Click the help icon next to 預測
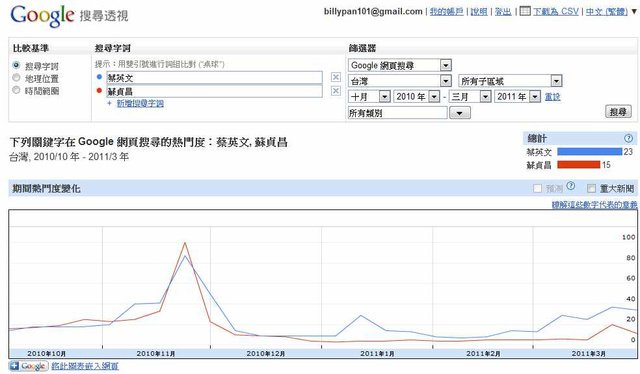 pyautogui.click(x=571, y=186)
